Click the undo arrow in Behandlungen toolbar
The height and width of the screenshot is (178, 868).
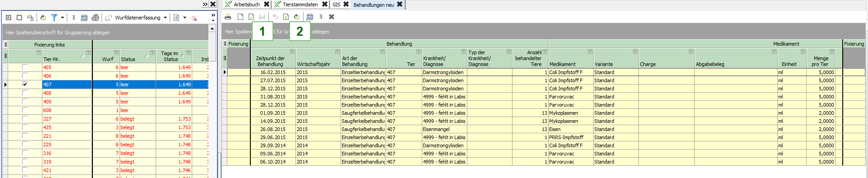[x=275, y=17]
